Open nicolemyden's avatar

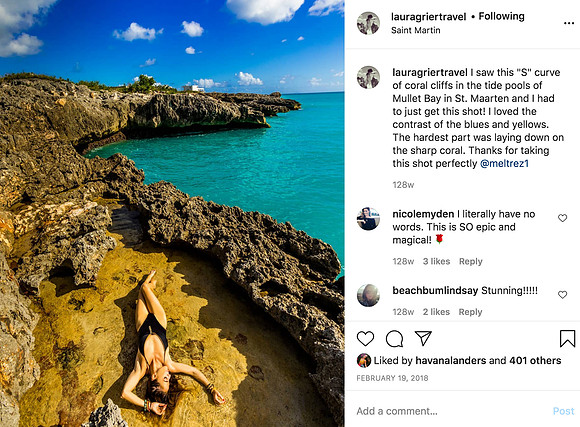pos(368,219)
